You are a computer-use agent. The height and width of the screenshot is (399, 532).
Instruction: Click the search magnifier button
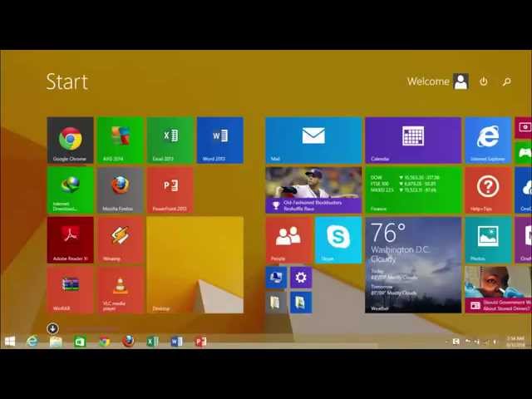(507, 81)
